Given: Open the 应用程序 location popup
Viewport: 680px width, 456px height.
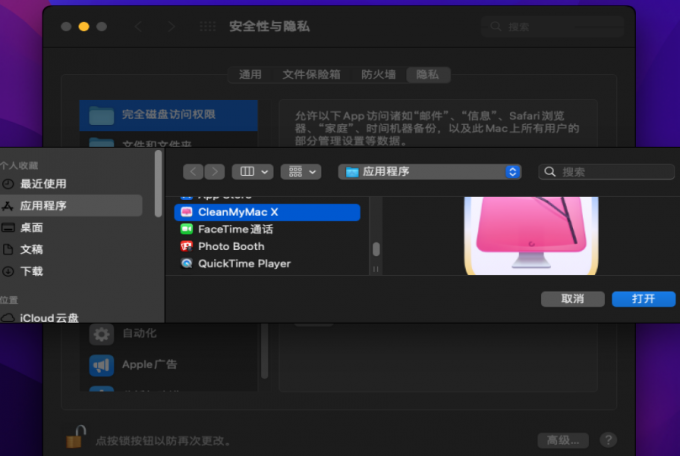Looking at the screenshot, I should (x=429, y=172).
